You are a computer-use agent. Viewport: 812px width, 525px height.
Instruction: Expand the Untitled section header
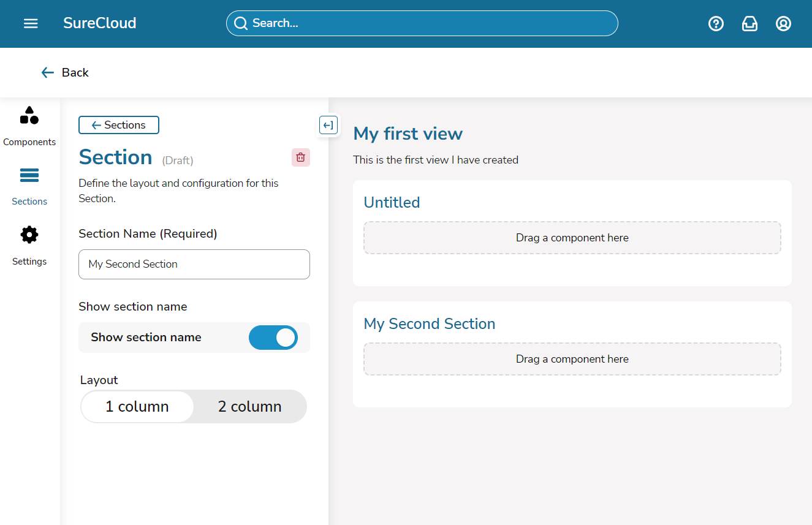392,202
